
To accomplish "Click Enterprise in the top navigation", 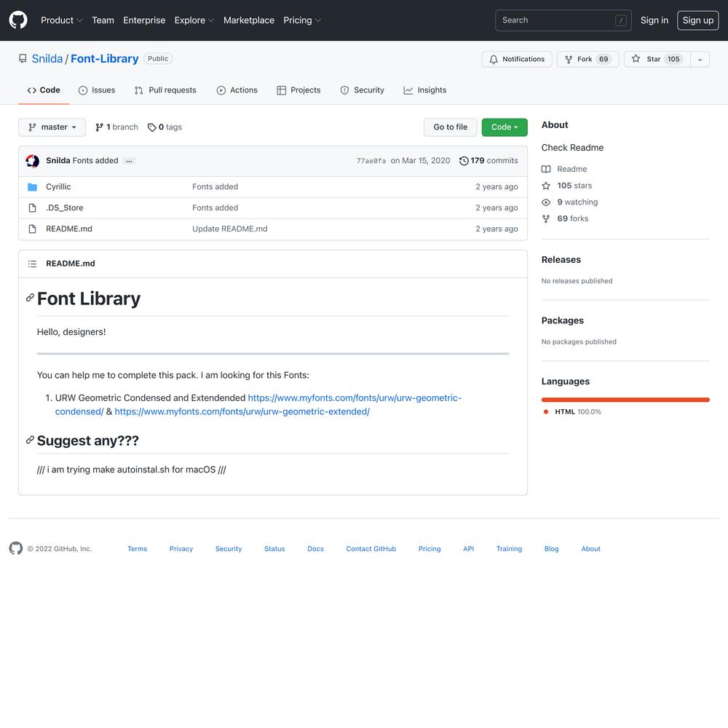I will point(144,20).
